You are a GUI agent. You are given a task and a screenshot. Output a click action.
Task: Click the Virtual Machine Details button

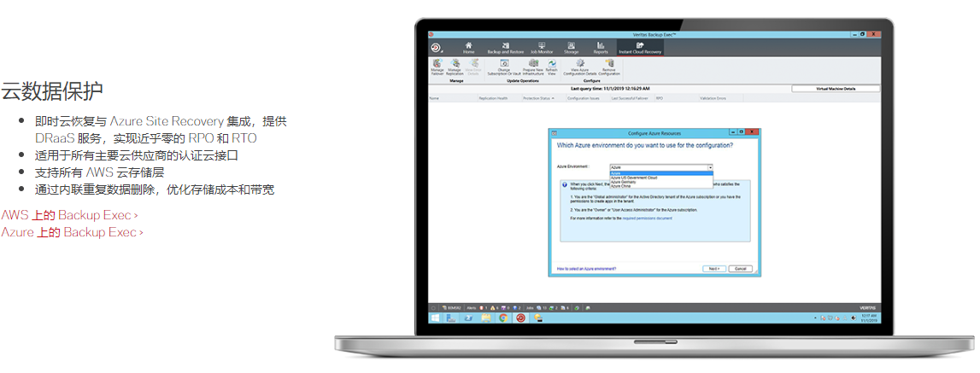tap(836, 90)
